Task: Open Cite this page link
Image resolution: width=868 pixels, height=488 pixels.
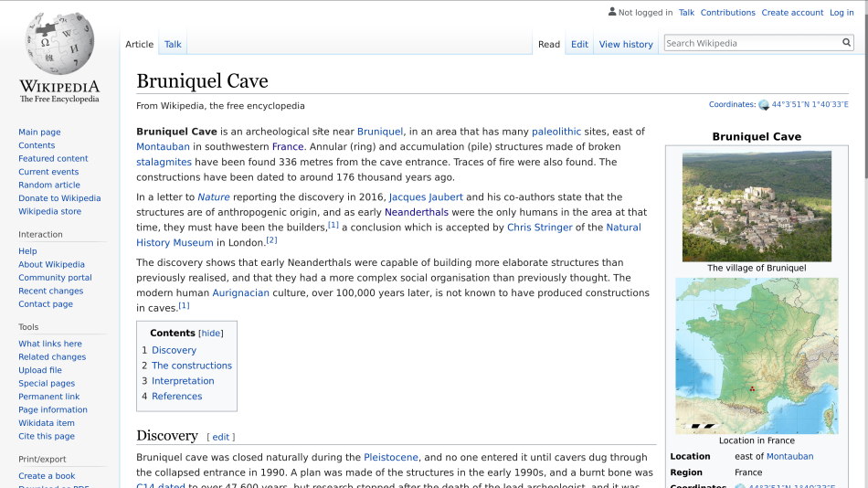Action: click(x=47, y=437)
